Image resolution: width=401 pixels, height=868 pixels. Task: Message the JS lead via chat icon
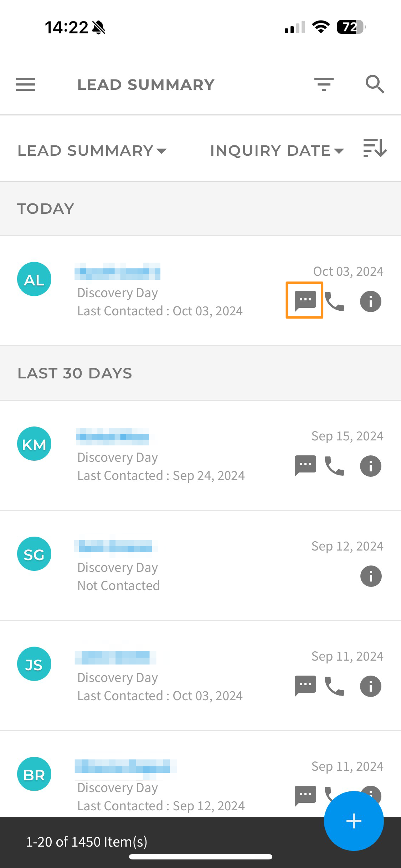[305, 686]
